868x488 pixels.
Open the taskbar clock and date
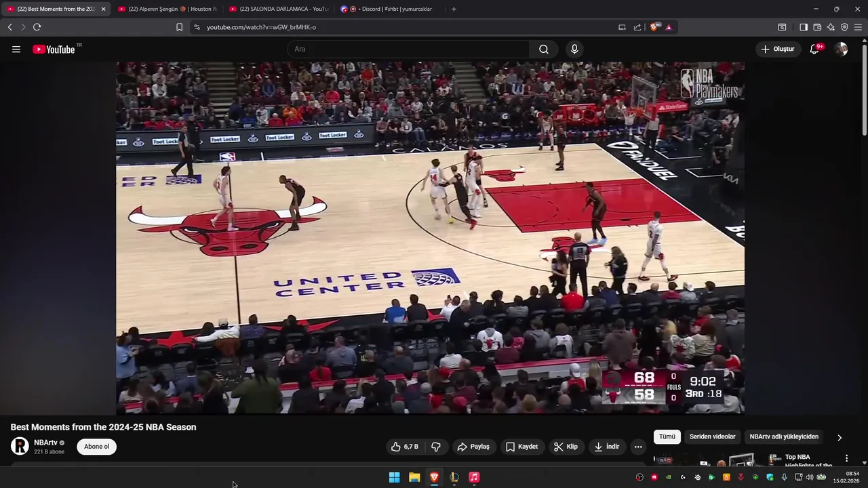[848, 477]
